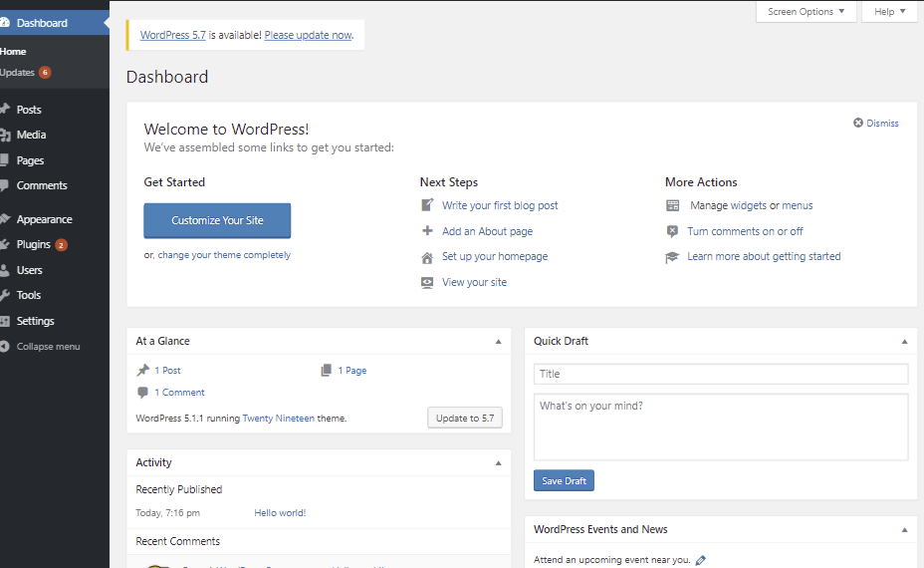The width and height of the screenshot is (924, 568).
Task: Open the Plugins menu label
Action: 34,244
